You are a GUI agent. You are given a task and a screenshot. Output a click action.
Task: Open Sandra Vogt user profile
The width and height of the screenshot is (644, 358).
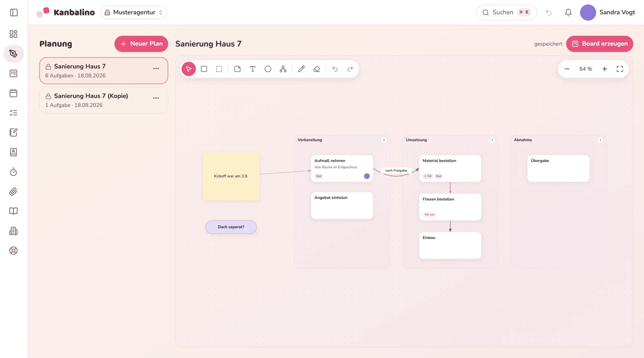[x=607, y=12]
